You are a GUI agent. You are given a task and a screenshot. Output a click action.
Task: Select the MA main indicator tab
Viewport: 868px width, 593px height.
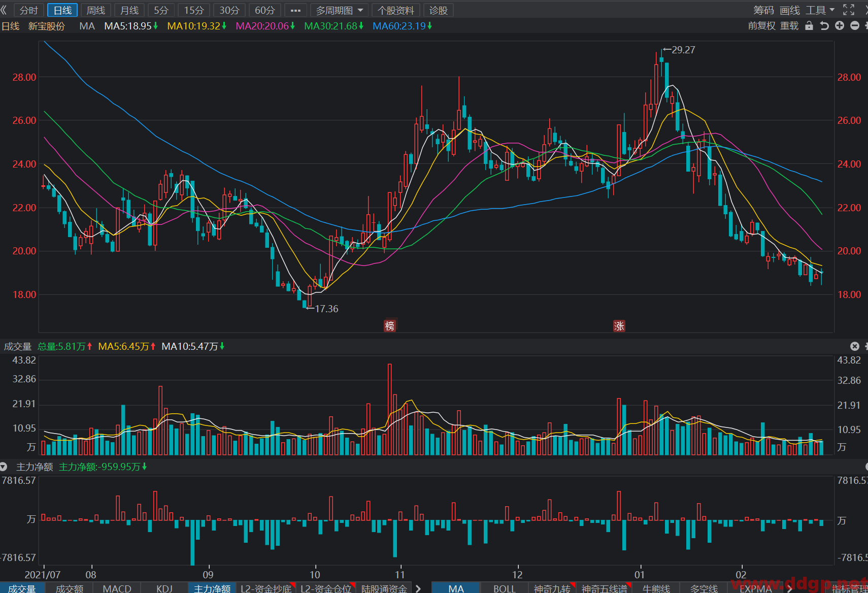[x=456, y=588]
